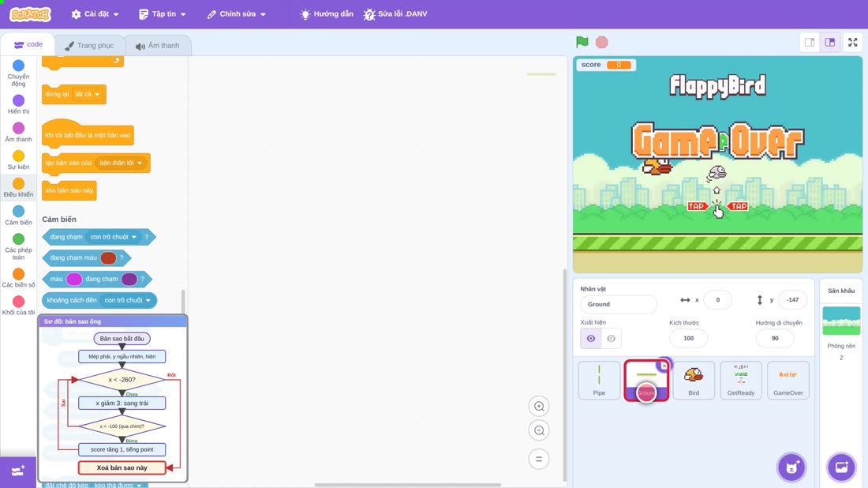
Task: Open the Tập tin file menu
Action: (163, 14)
